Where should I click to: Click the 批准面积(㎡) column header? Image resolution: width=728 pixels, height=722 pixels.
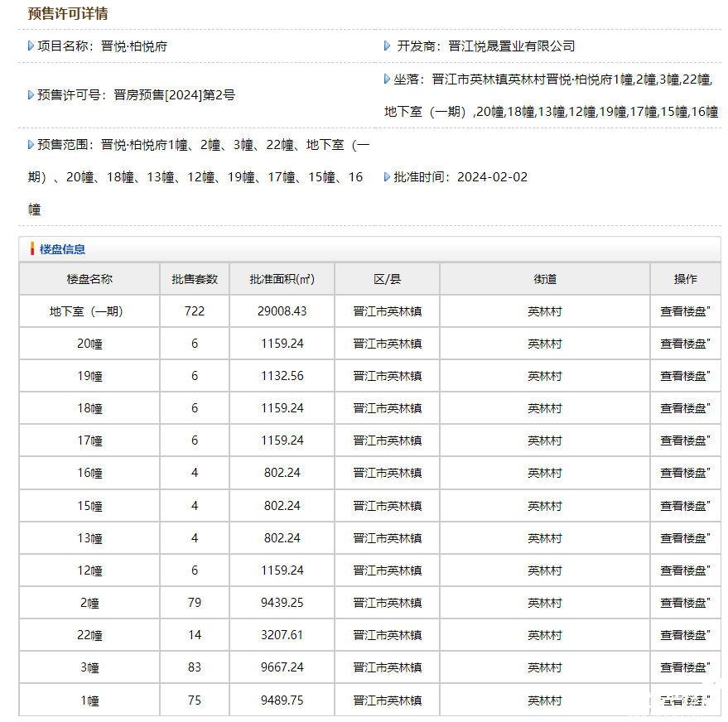point(282,279)
